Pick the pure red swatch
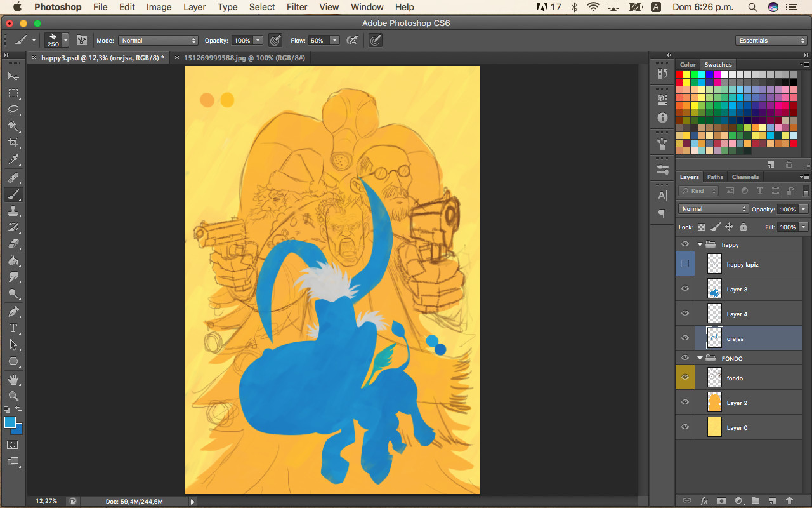Screen dimensions: 812x508 coord(679,74)
